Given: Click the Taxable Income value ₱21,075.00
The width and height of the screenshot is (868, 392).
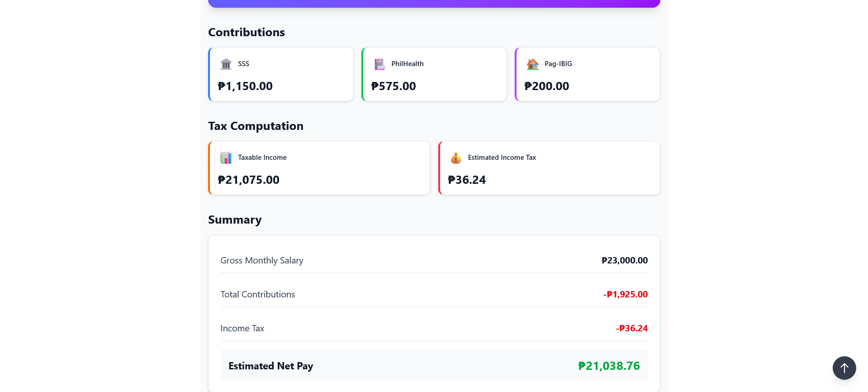Looking at the screenshot, I should 249,180.
